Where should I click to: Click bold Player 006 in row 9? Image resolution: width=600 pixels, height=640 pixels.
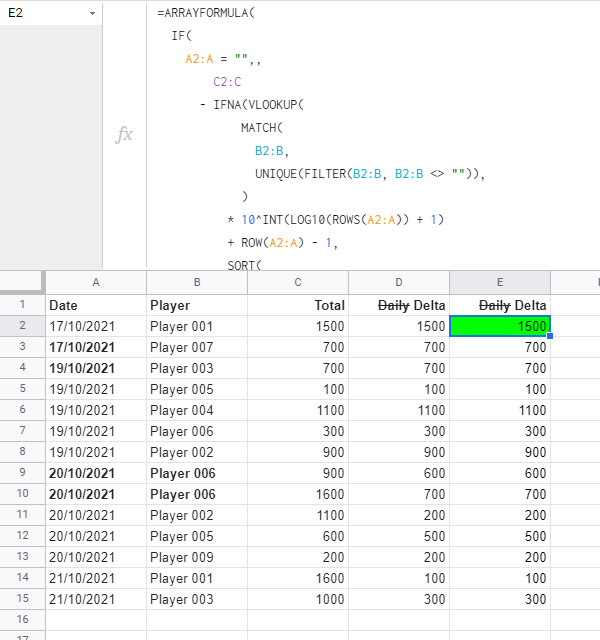197,473
